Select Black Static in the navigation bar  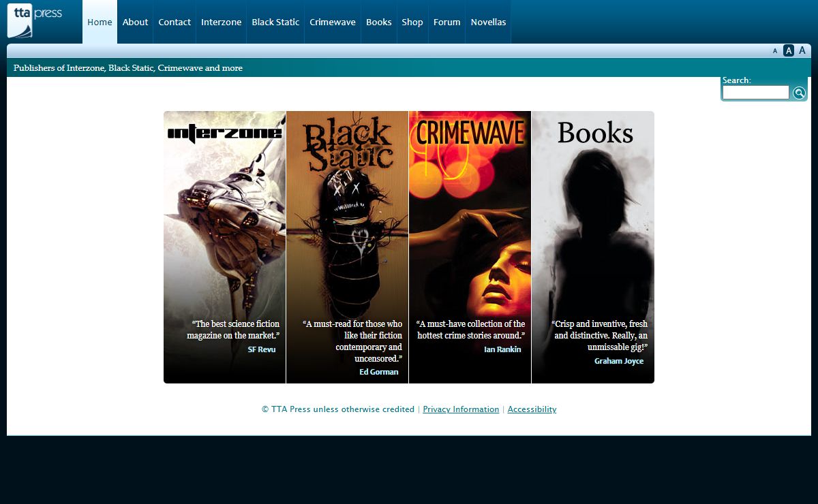tap(275, 22)
